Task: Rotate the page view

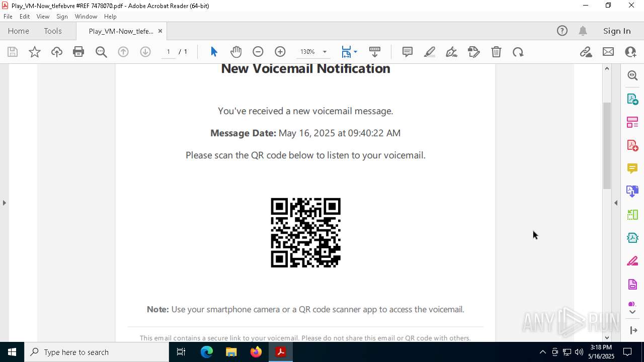Action: tap(518, 52)
